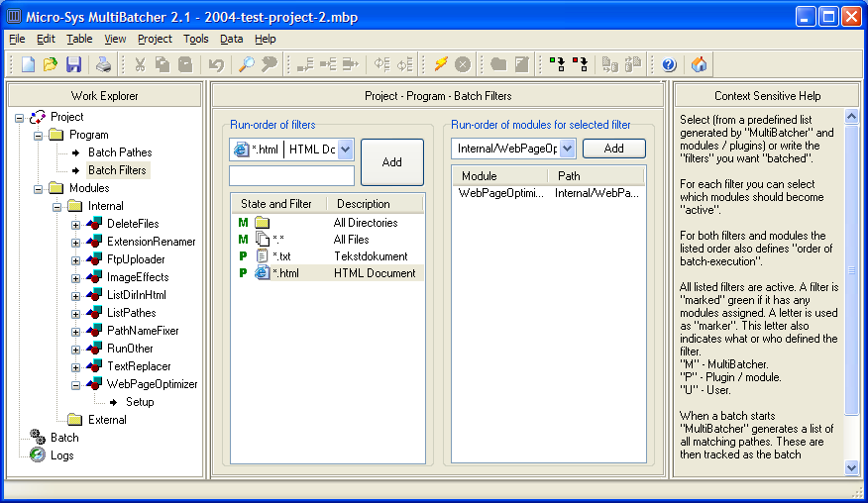
Task: Collapse the Program folder node
Action: click(x=39, y=136)
